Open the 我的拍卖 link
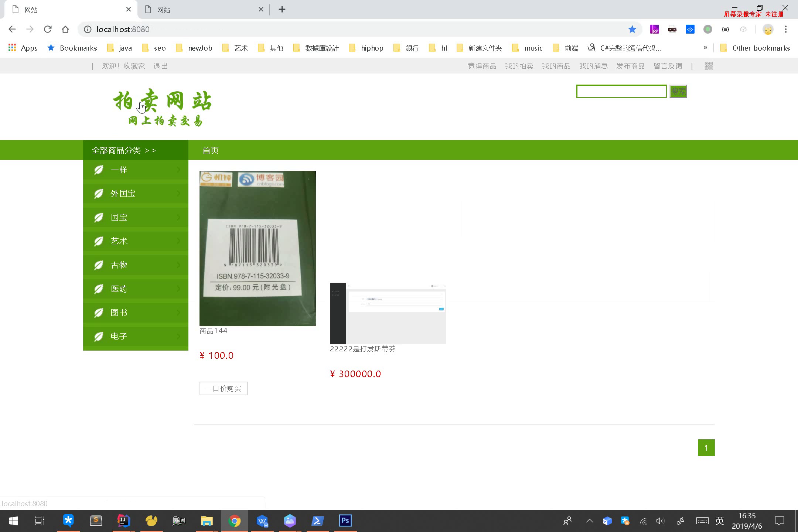798x532 pixels. coord(519,66)
